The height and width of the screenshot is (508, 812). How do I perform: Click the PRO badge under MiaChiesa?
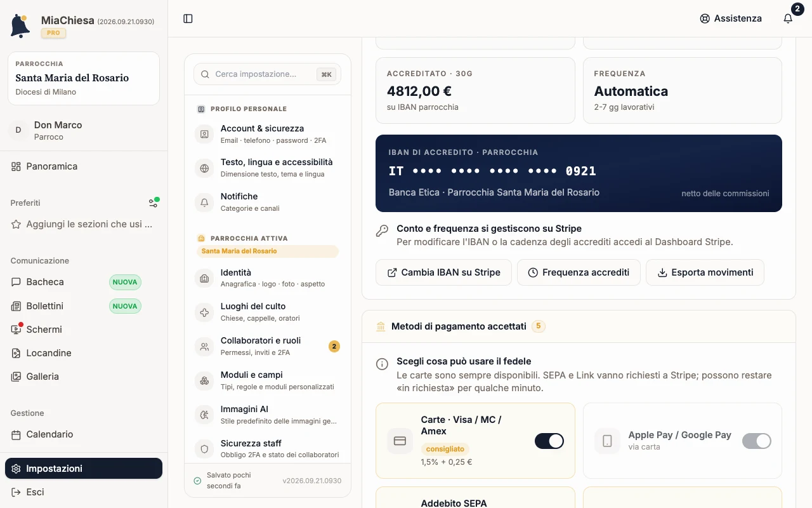[54, 33]
